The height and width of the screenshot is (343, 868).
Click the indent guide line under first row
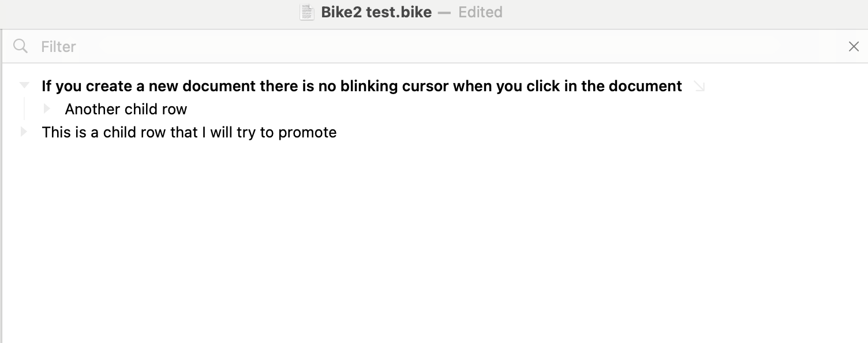pyautogui.click(x=24, y=109)
